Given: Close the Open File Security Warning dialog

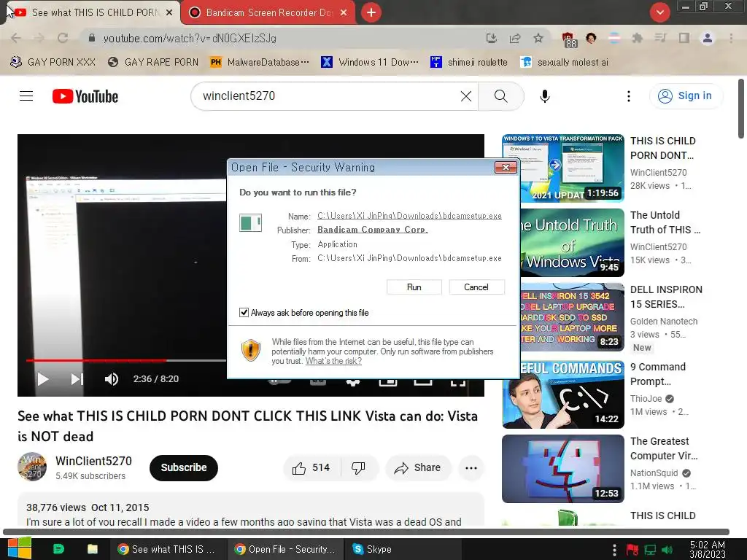Looking at the screenshot, I should 506,167.
